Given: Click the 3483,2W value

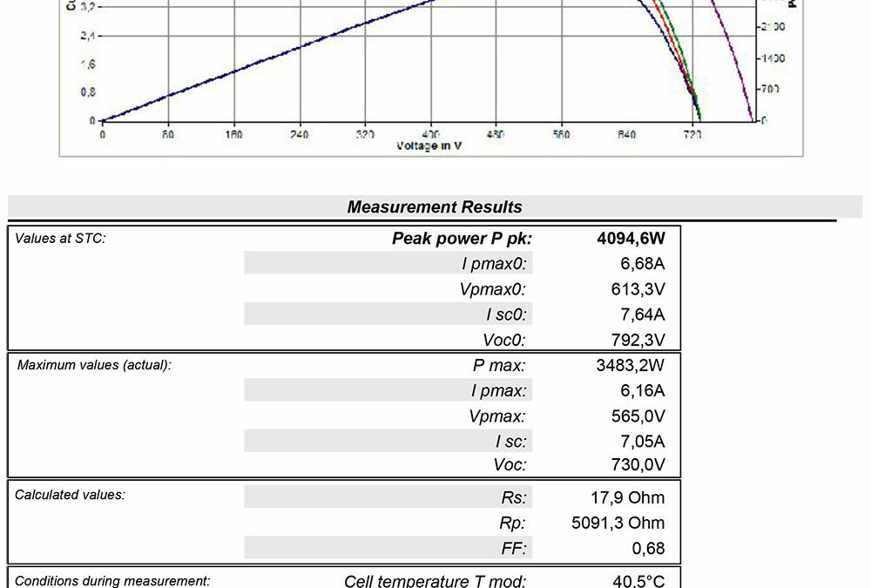Looking at the screenshot, I should [630, 365].
